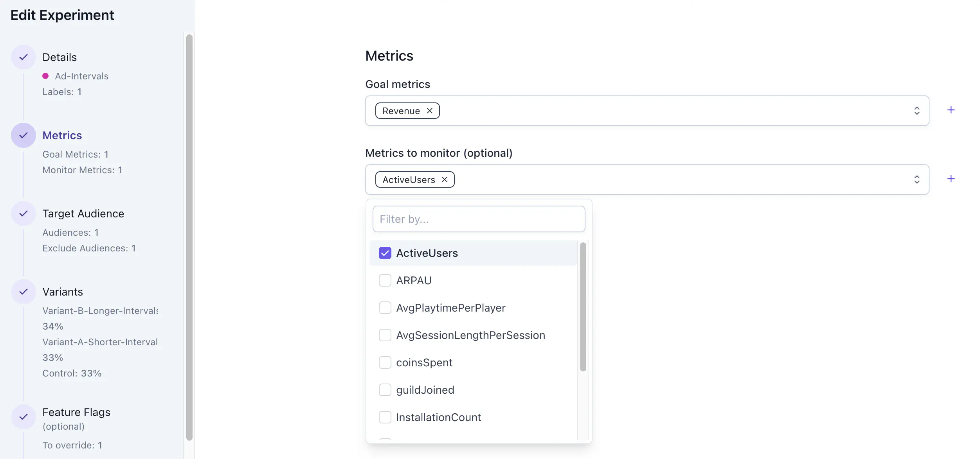Click the checkmark circle next to Details
The height and width of the screenshot is (459, 980).
click(23, 57)
